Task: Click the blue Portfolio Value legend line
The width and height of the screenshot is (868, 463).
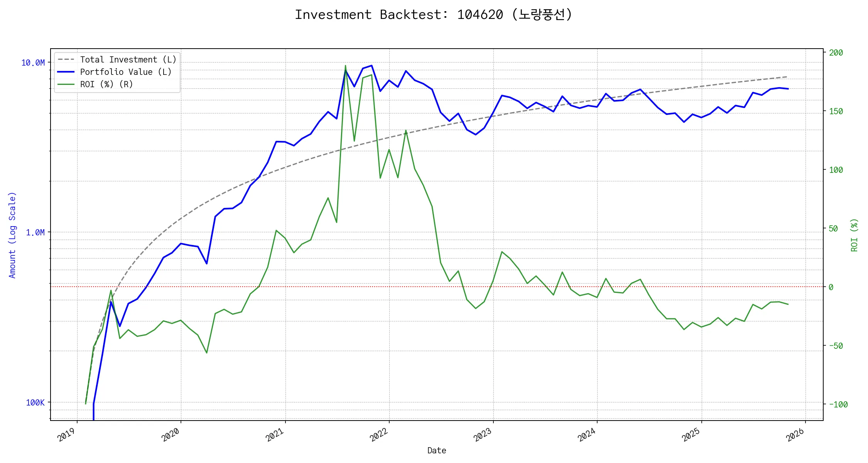Action: pyautogui.click(x=66, y=72)
